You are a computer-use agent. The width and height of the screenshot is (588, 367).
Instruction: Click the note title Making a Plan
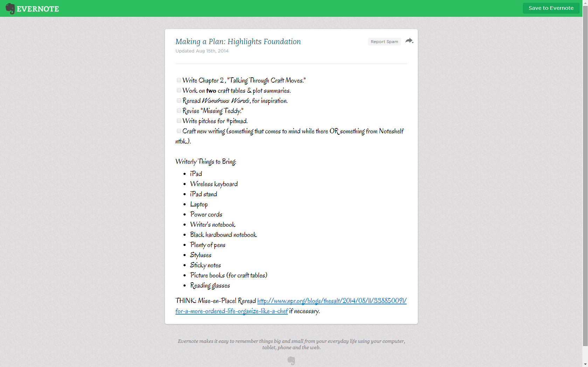coord(238,42)
